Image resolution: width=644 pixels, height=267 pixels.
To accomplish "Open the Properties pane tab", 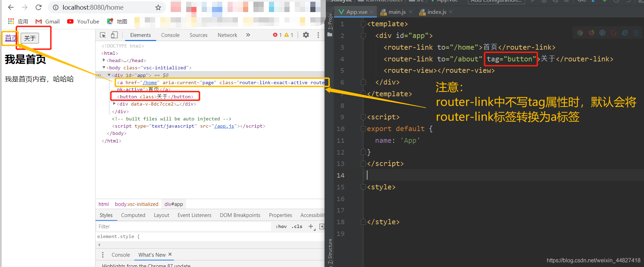I will click(280, 215).
